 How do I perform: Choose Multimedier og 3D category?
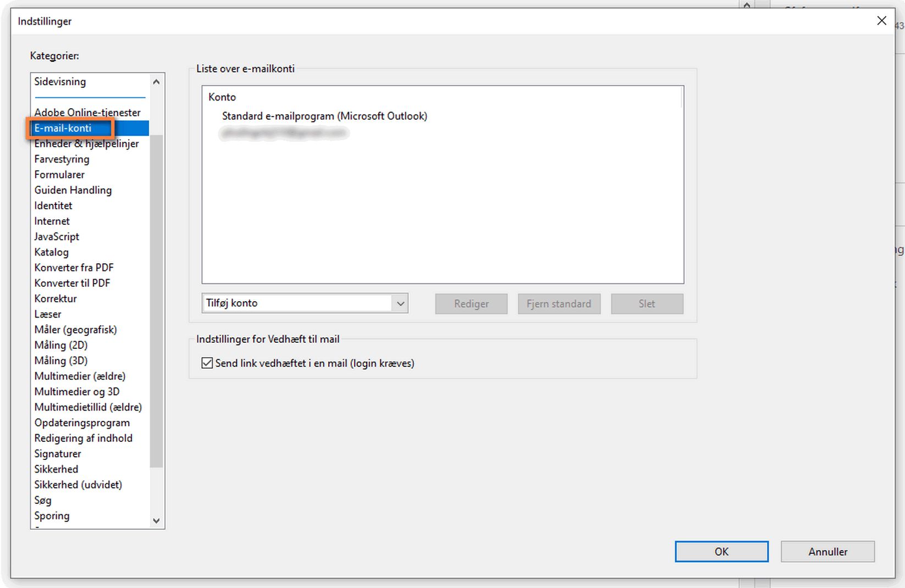click(77, 391)
